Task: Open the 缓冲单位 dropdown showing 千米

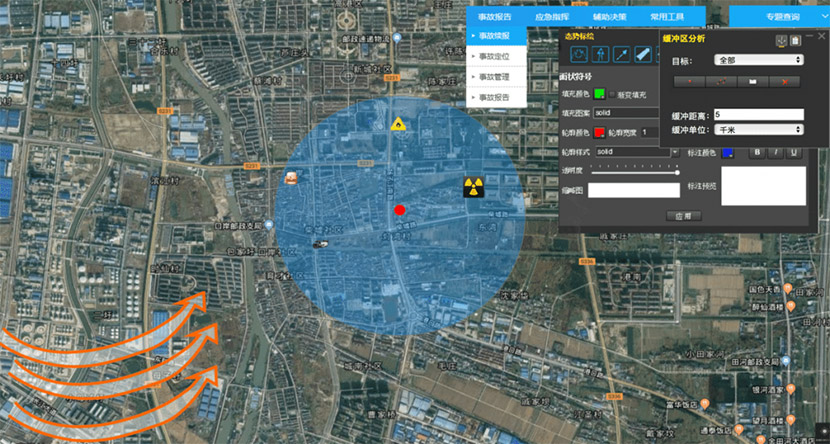Action: (x=759, y=129)
